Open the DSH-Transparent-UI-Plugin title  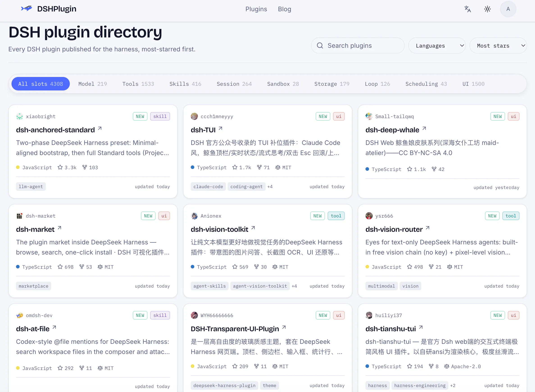pyautogui.click(x=235, y=329)
